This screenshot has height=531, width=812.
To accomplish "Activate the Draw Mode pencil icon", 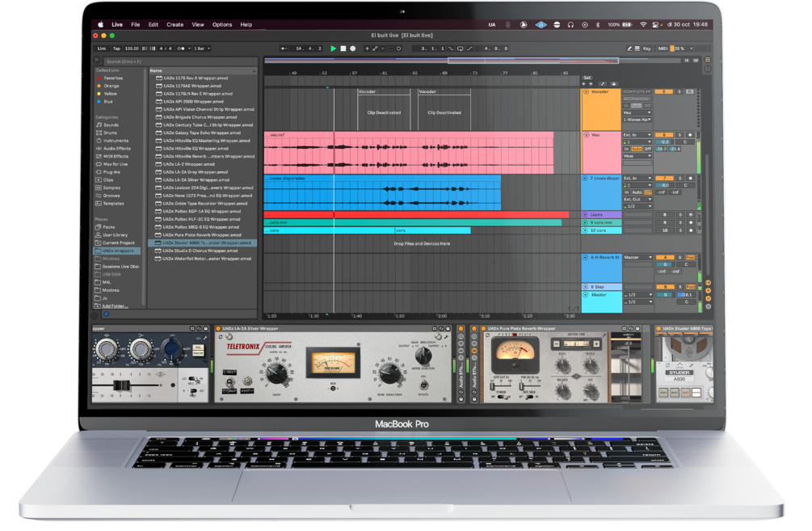I will pyautogui.click(x=629, y=48).
